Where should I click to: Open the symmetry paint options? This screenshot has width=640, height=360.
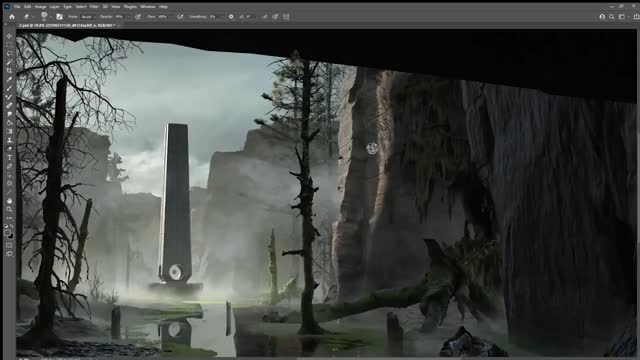[x=286, y=17]
